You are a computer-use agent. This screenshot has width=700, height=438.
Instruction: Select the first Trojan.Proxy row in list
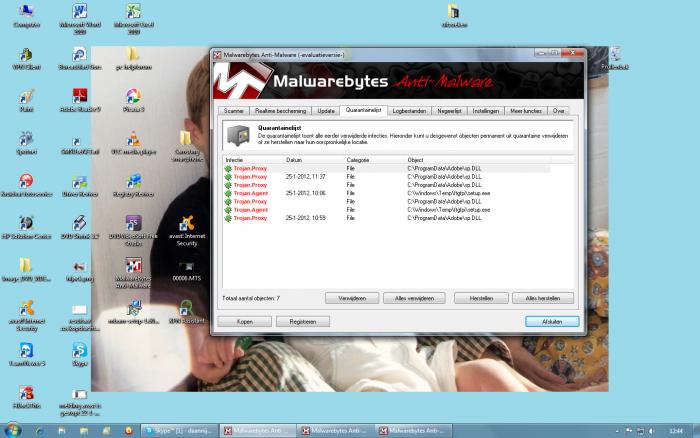[x=387, y=168]
